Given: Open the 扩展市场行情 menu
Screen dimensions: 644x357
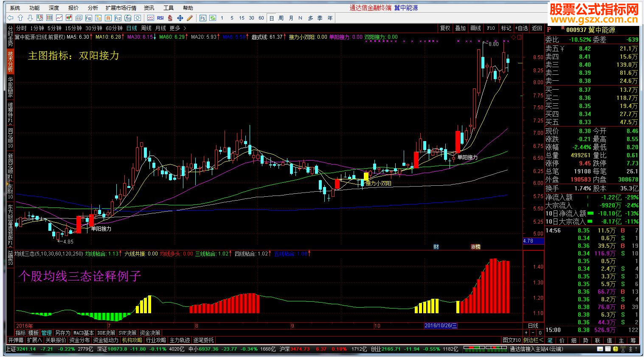Looking at the screenshot, I should point(121,8).
